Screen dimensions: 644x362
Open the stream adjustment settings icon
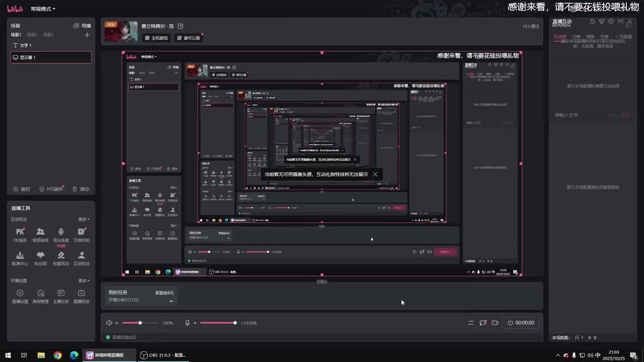tap(471, 323)
